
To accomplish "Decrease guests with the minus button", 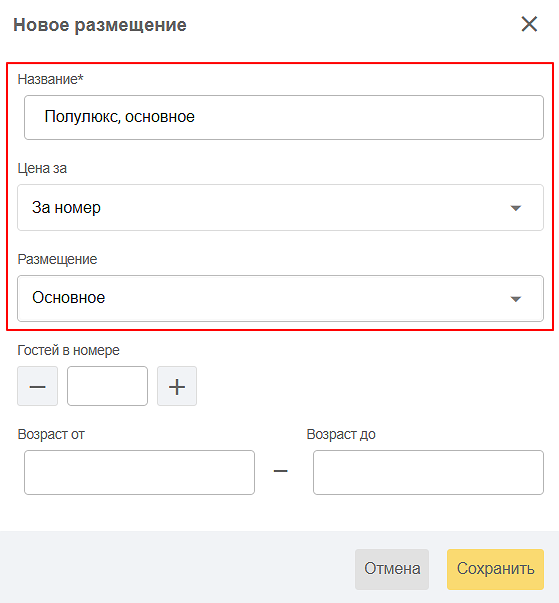I will (x=37, y=386).
